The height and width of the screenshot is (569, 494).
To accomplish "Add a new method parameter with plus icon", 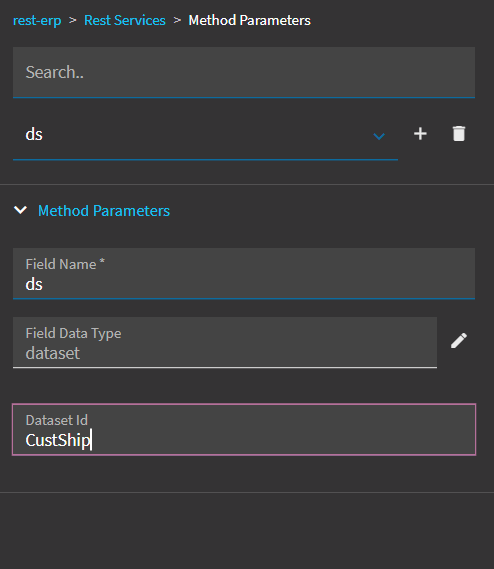I will point(420,134).
